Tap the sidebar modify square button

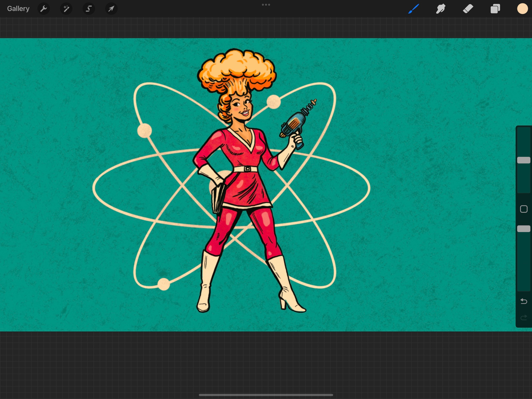tap(524, 209)
